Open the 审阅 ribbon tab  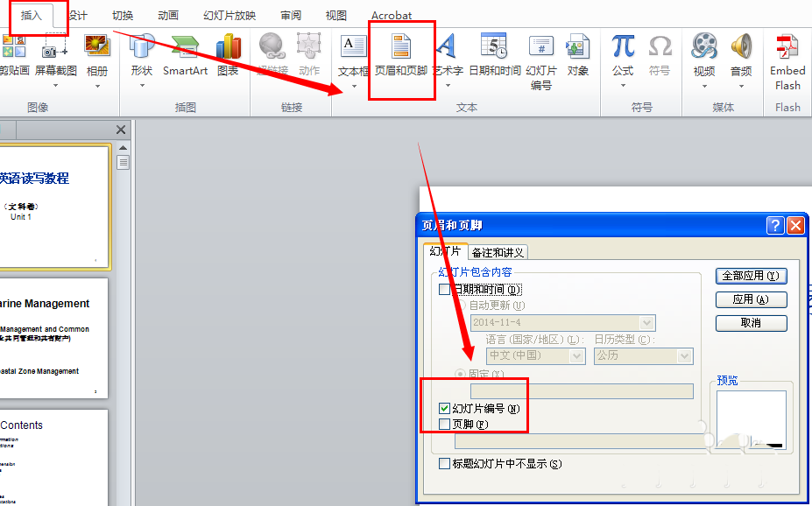[291, 14]
